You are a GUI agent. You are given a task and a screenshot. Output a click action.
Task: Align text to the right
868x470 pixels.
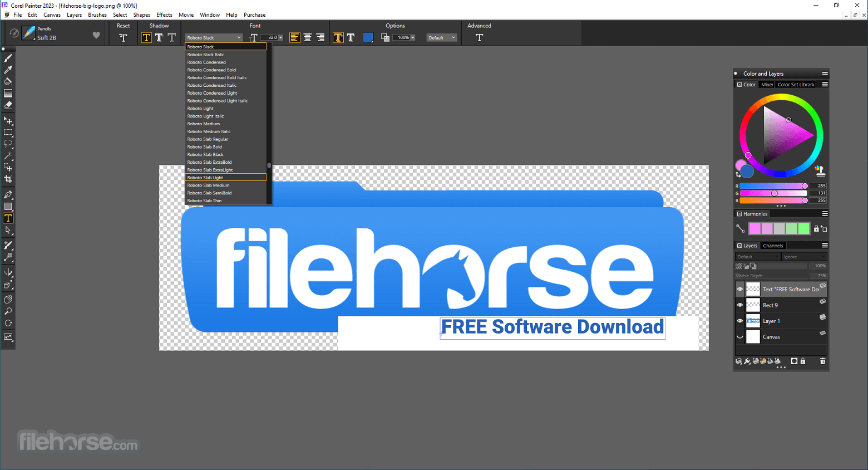(320, 37)
